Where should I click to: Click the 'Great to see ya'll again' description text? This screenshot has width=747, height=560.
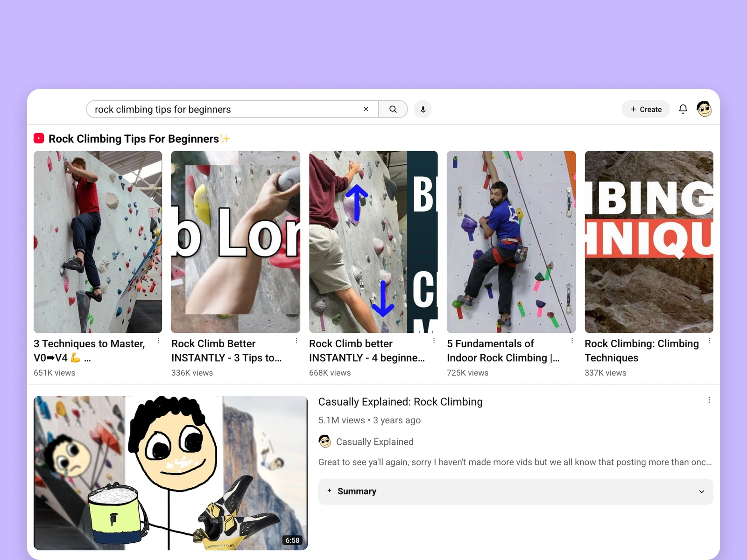515,462
